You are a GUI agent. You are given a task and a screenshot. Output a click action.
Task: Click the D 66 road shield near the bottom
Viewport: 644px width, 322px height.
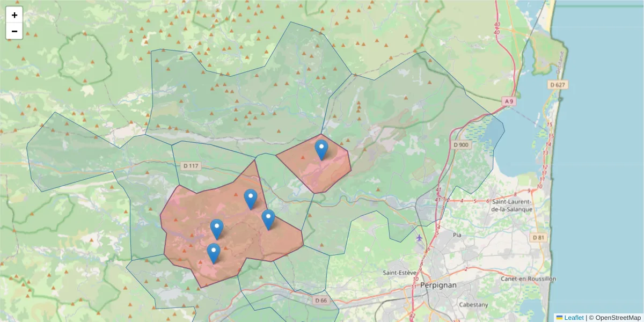[322, 300]
